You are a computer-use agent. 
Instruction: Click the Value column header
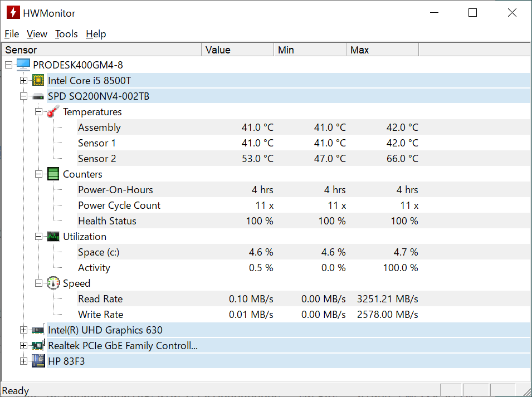238,50
